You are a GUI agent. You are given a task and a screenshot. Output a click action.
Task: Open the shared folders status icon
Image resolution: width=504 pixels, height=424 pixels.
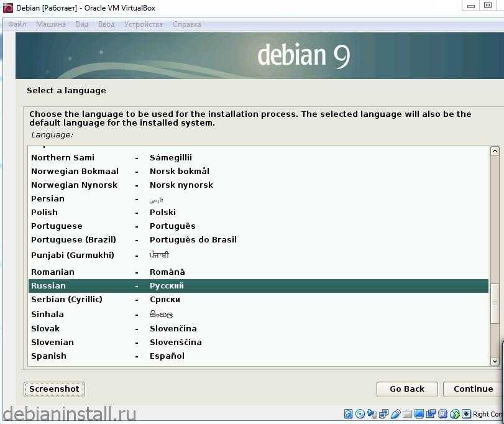(x=408, y=414)
